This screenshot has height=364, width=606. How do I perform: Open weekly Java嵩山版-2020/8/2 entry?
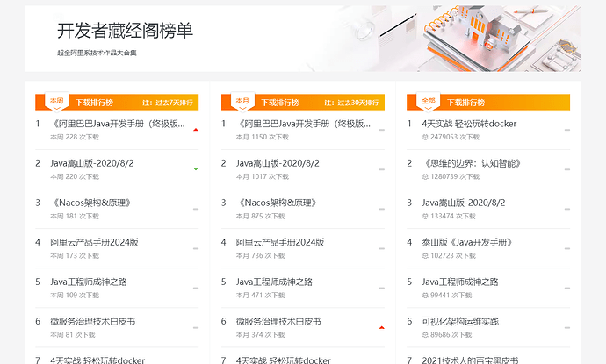click(92, 163)
